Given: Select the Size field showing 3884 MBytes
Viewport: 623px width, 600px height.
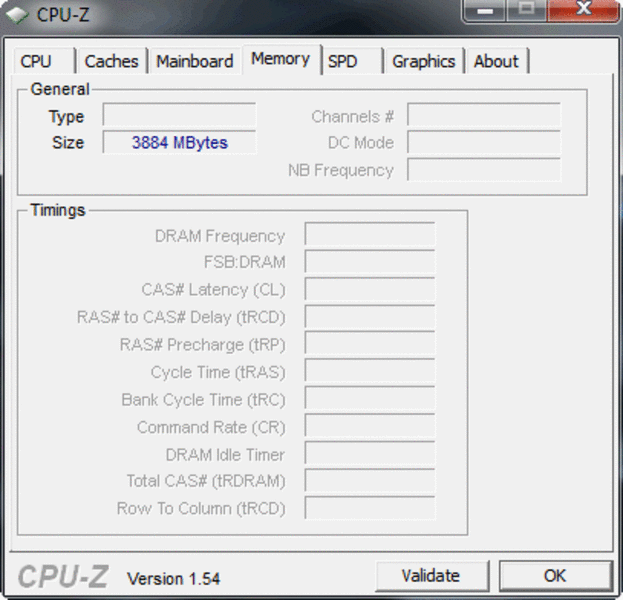Looking at the screenshot, I should coord(179,142).
